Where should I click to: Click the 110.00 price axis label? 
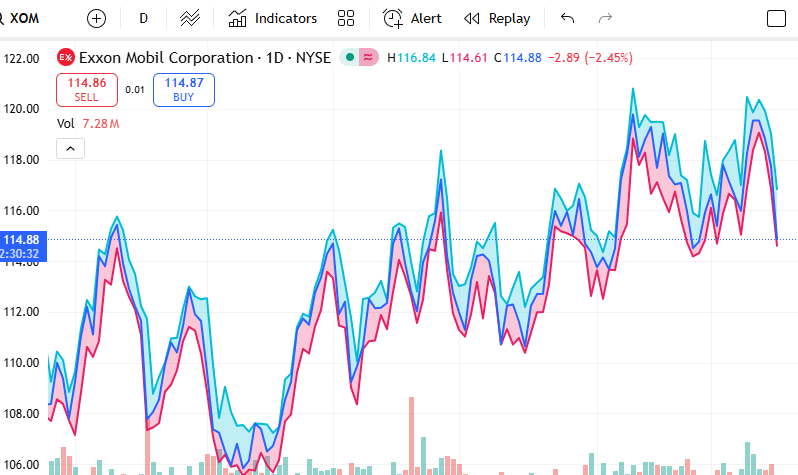(x=21, y=363)
